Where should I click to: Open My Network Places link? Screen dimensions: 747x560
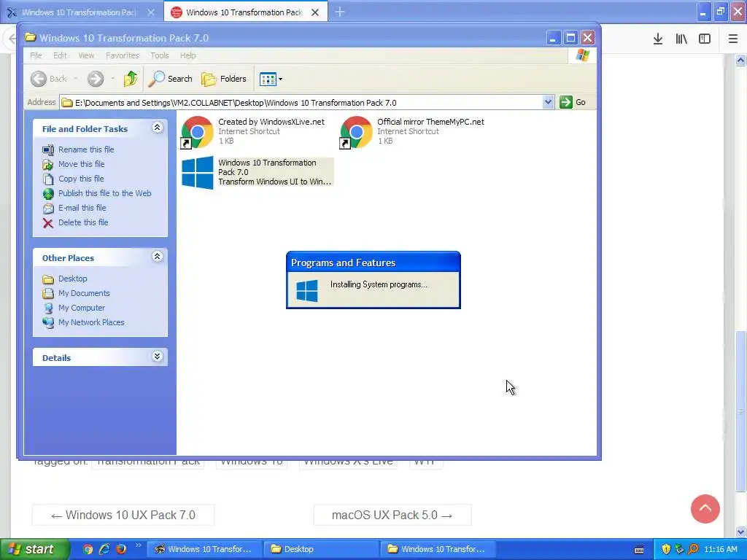pos(91,322)
